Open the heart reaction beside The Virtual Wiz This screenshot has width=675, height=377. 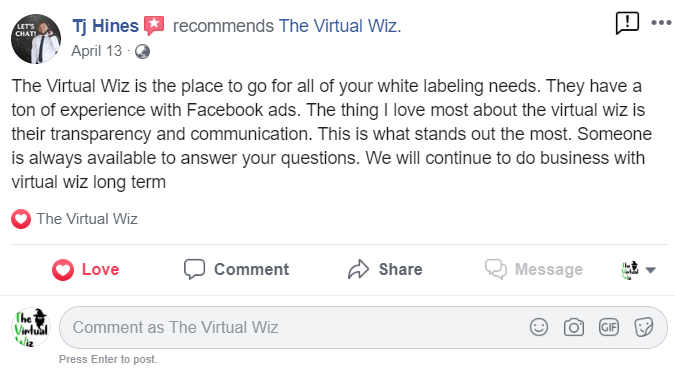point(21,219)
